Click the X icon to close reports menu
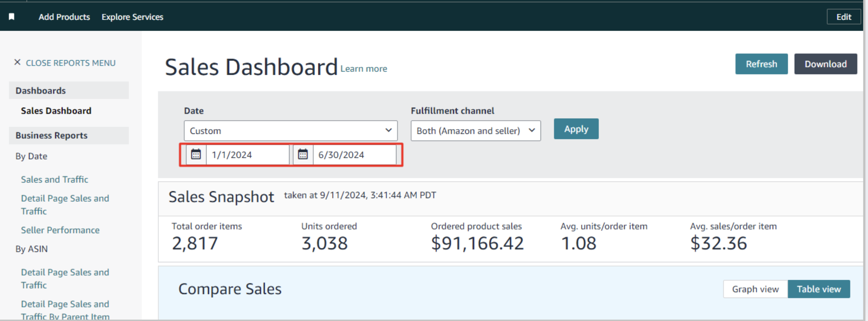Screen dimensions: 868x321 point(17,62)
